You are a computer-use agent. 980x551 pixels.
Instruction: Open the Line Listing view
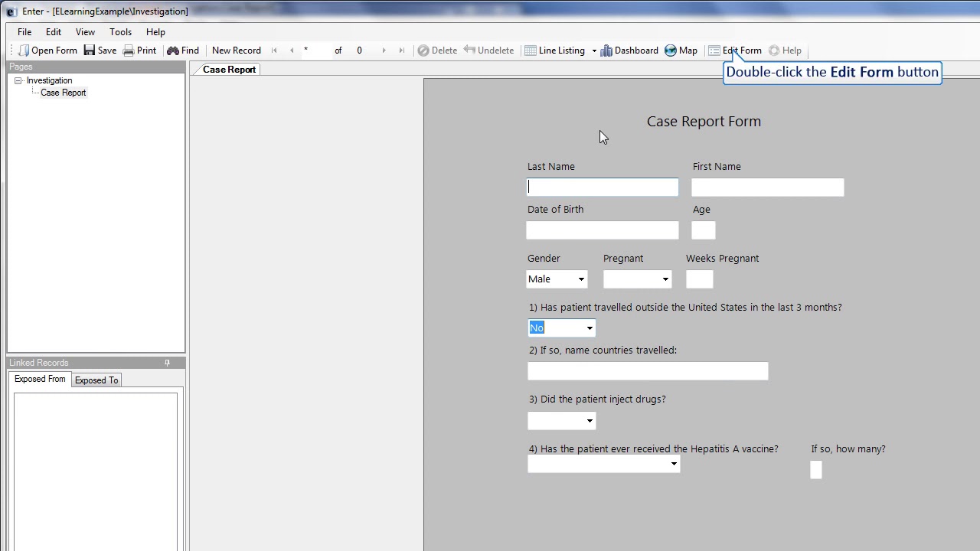point(555,51)
